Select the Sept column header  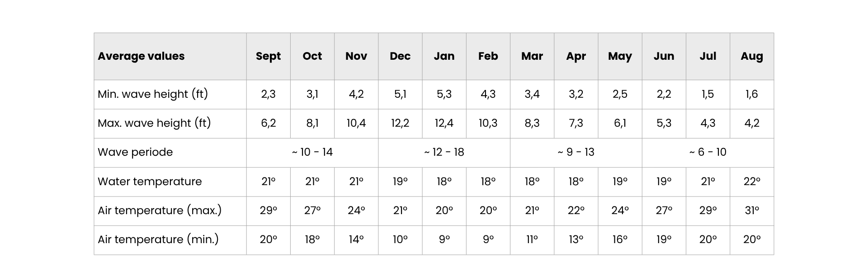coord(268,56)
